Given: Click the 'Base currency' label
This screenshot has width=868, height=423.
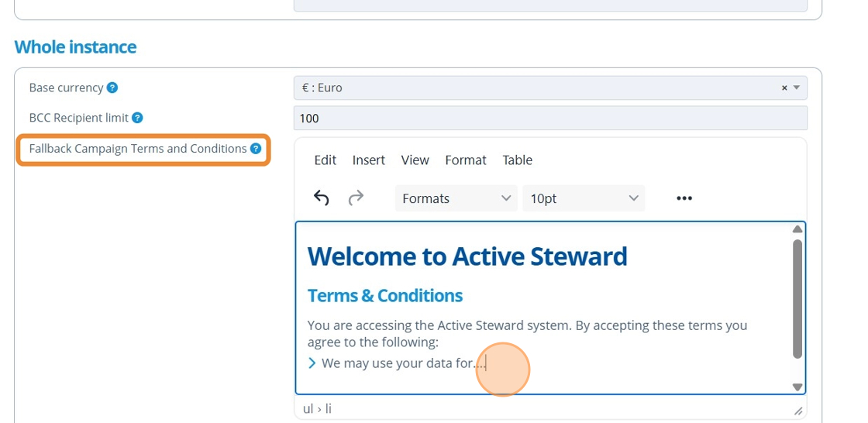Looking at the screenshot, I should click(x=67, y=88).
